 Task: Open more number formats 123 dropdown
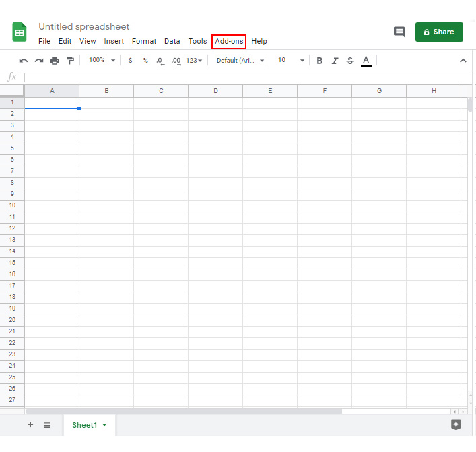tap(195, 61)
